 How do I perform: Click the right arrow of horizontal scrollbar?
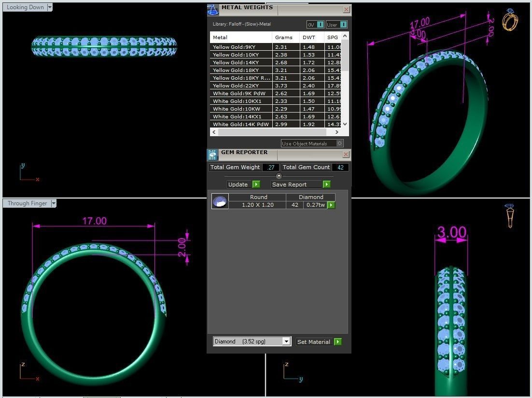336,132
